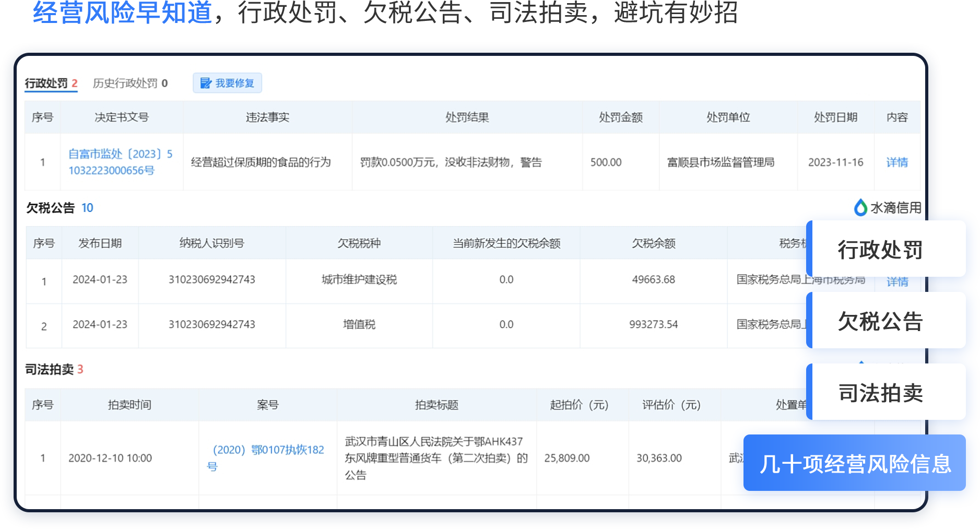980x529 pixels.
Task: Click the 水滴信用 water drop logo
Action: [860, 208]
